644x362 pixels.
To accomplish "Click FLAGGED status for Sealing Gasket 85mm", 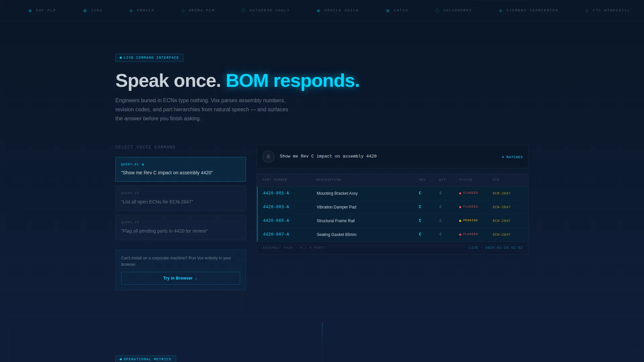I will tap(470, 234).
